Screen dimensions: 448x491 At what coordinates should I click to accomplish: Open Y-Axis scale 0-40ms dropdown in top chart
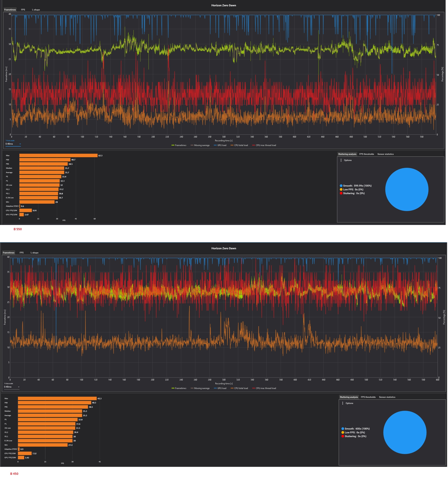13,144
